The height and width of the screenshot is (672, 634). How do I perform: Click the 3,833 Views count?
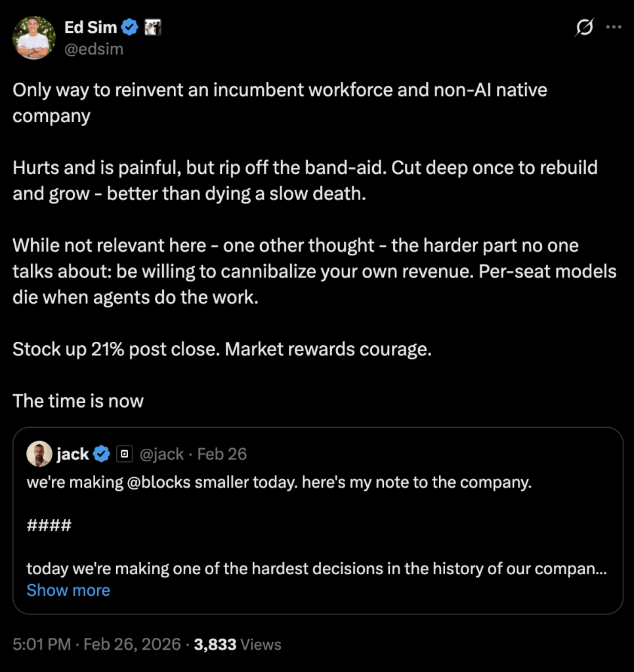[x=238, y=644]
